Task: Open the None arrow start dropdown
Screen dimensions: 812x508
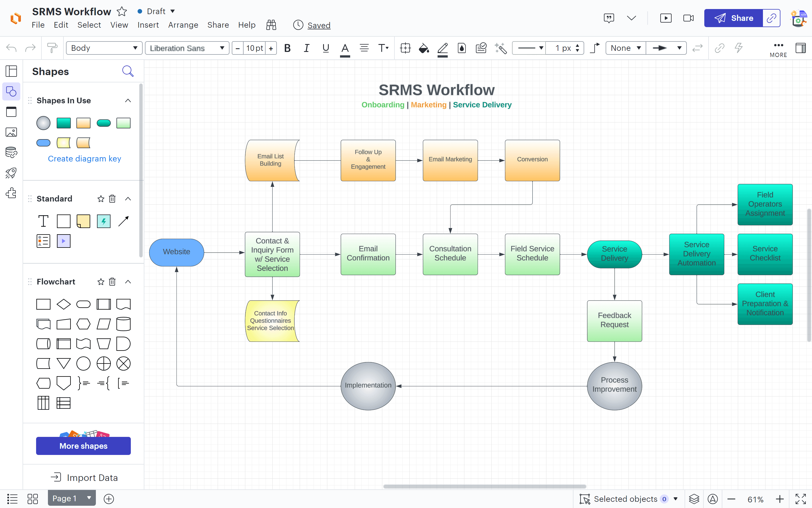Action: [626, 48]
